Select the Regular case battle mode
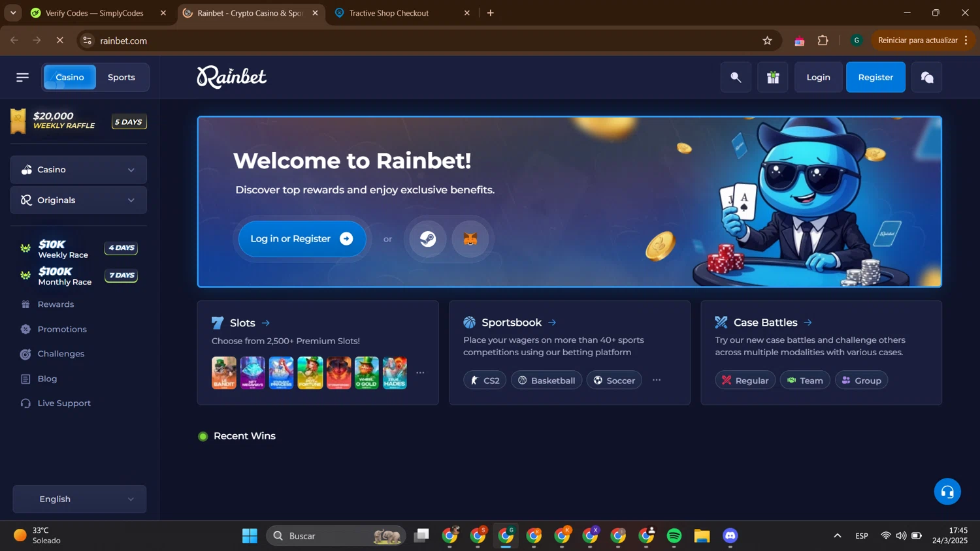 pyautogui.click(x=745, y=381)
